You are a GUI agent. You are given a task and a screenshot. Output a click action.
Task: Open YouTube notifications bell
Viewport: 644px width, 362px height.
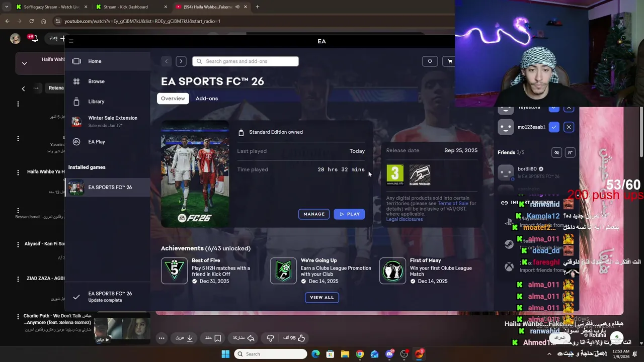click(34, 38)
